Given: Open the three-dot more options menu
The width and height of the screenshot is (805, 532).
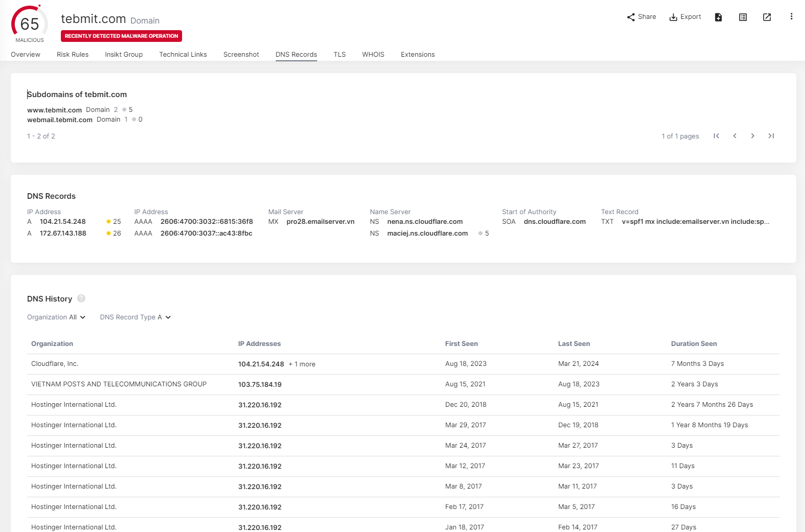Looking at the screenshot, I should pos(791,17).
